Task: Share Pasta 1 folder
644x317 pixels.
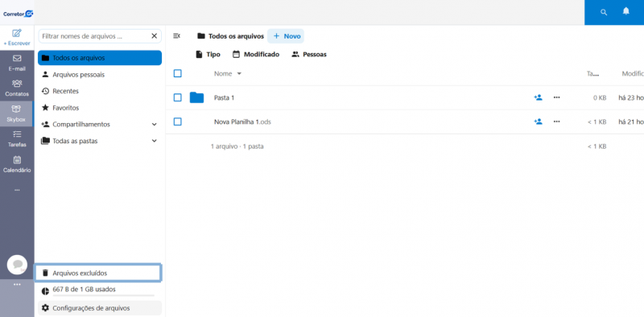Action: click(538, 97)
